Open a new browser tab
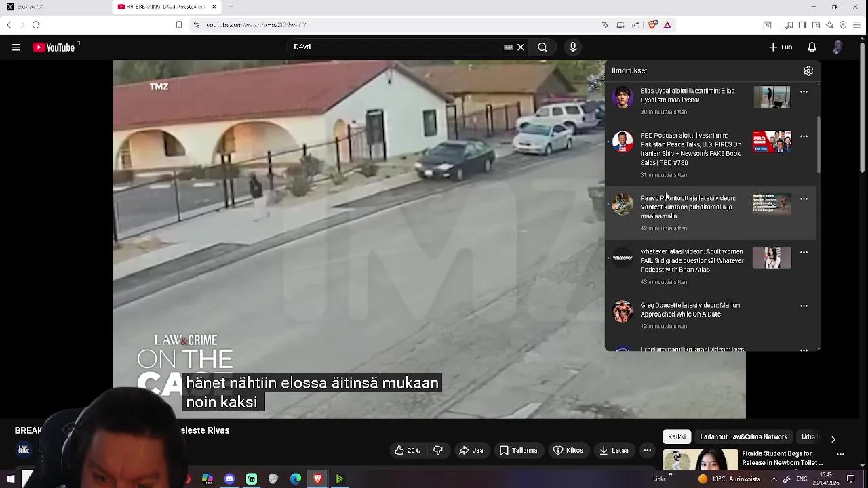The width and height of the screenshot is (868, 488). [x=231, y=7]
